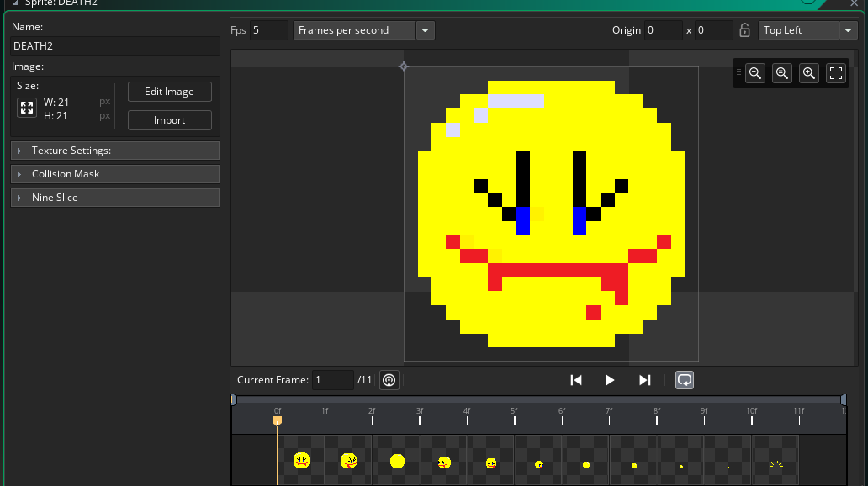Open the Top Left origin dropdown
Viewport: 868px width, 486px height.
[x=807, y=30]
